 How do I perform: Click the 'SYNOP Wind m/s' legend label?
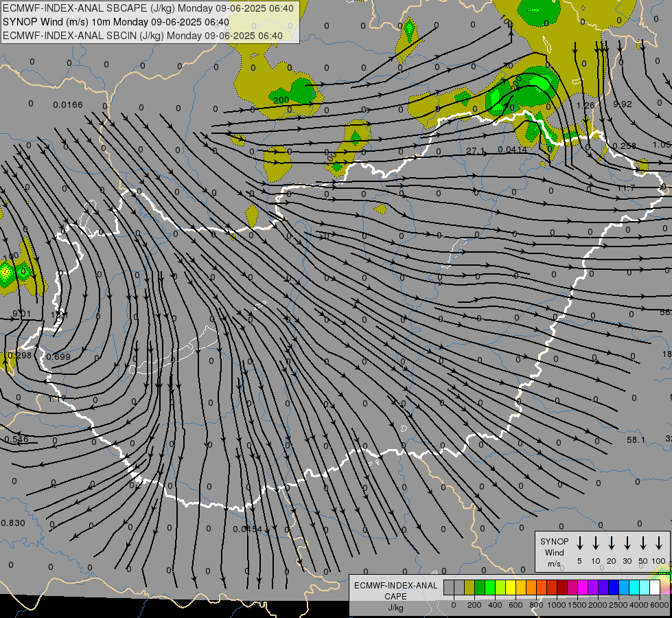click(554, 552)
